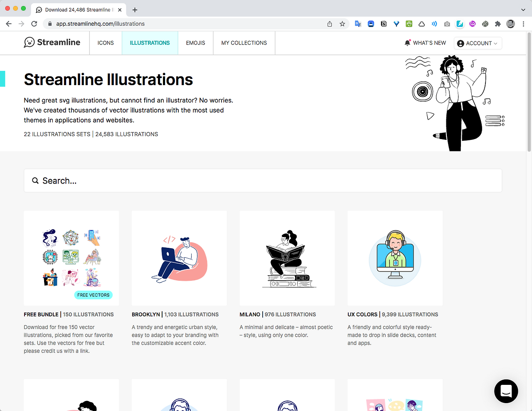This screenshot has height=411, width=532.
Task: Open the Extensions puzzle menu
Action: click(498, 24)
